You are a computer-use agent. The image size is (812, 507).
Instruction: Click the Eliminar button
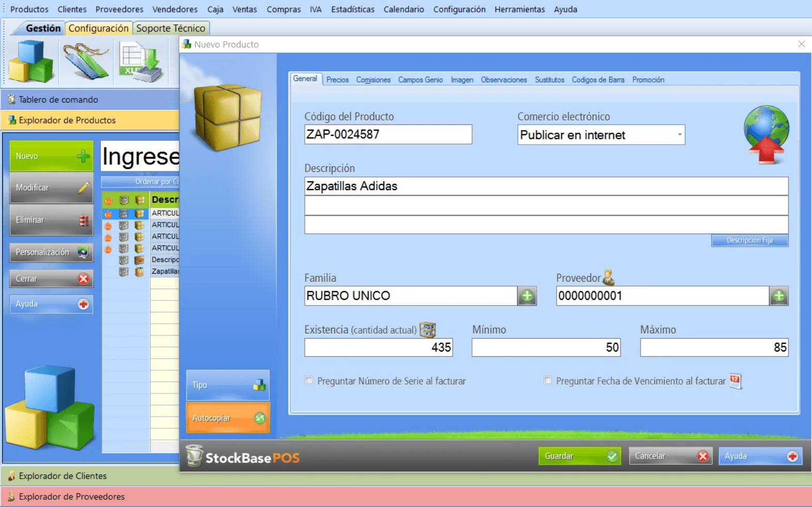point(51,220)
